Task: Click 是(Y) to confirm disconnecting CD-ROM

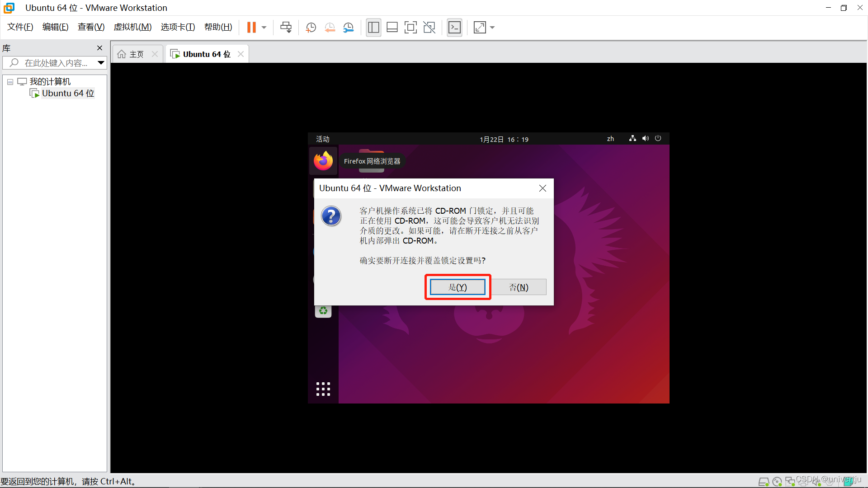Action: pyautogui.click(x=457, y=287)
